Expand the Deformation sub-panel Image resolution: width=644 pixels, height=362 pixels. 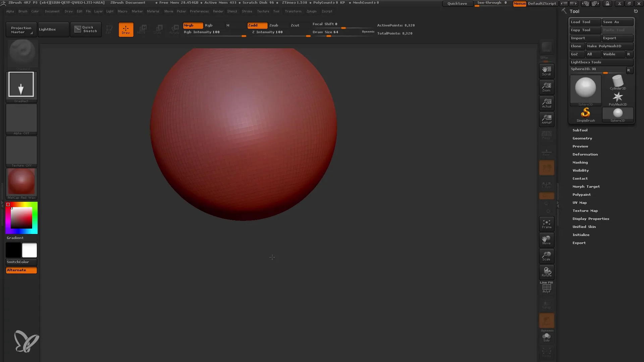pyautogui.click(x=585, y=154)
